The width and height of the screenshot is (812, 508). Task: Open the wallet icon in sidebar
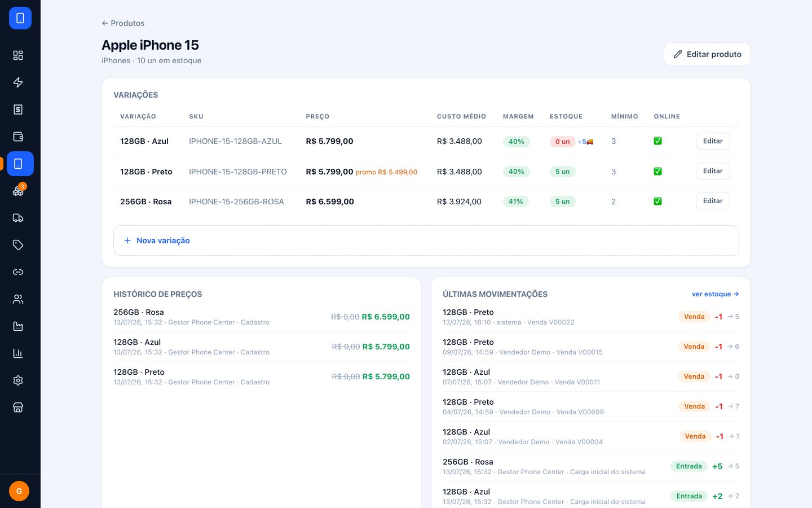click(18, 137)
